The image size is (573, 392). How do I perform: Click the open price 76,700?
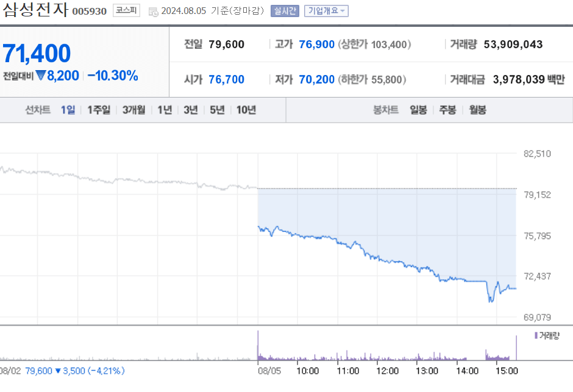[226, 79]
